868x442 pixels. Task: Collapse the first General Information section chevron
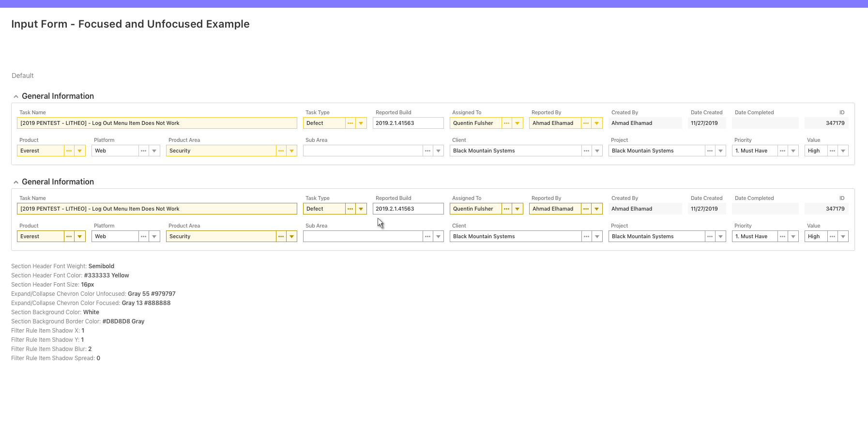click(16, 96)
